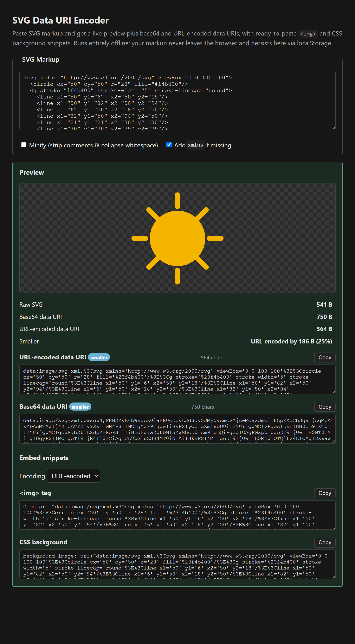Click the smaller badge beside Base64 data URI
355x644 pixels.
[80, 407]
